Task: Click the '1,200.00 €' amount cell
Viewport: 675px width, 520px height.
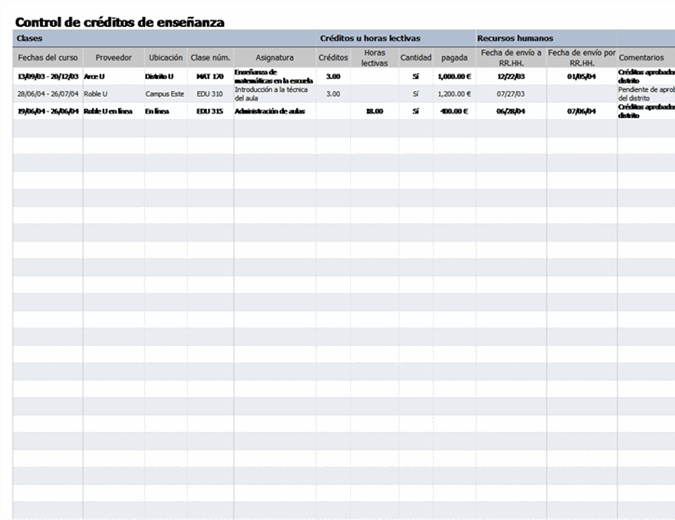Action: tap(453, 93)
